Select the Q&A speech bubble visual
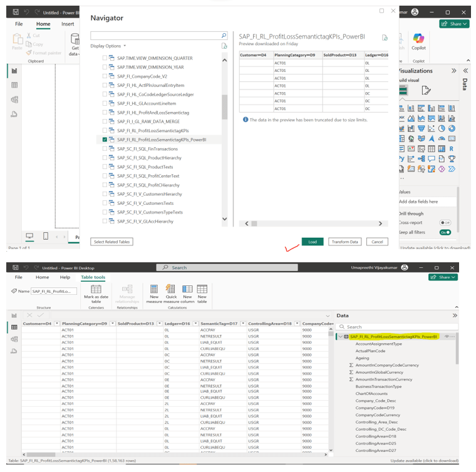Viewport: 476px width, 472px height. [432, 158]
